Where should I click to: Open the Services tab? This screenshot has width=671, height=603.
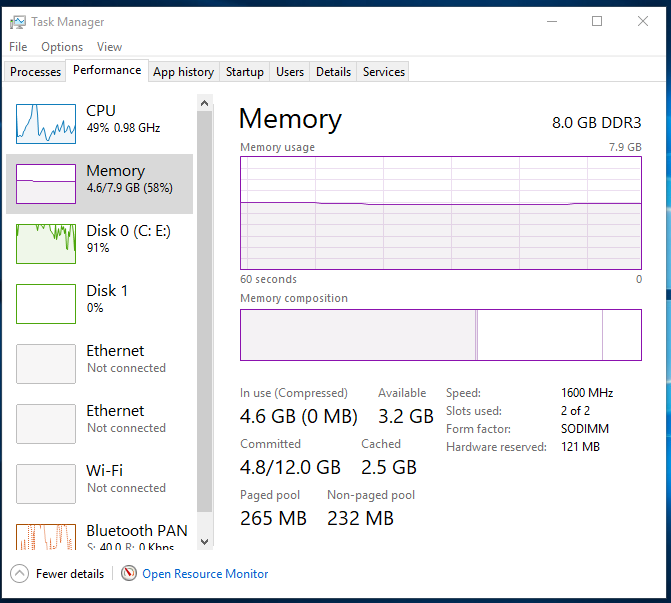coord(384,72)
